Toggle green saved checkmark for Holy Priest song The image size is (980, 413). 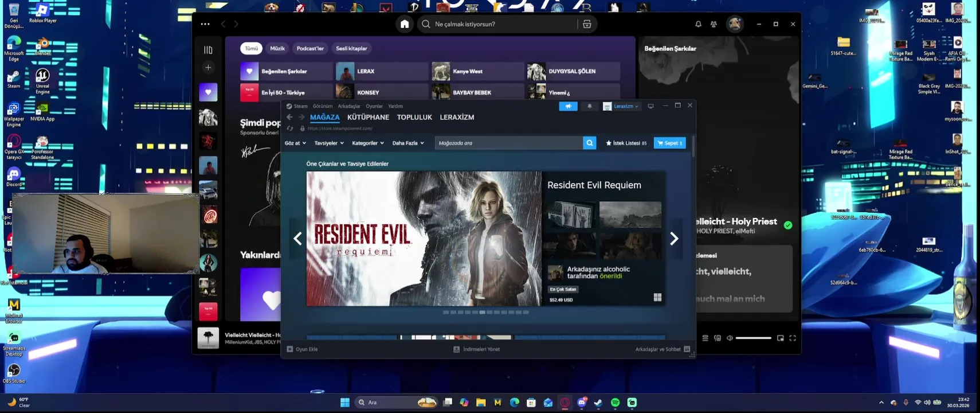(788, 225)
